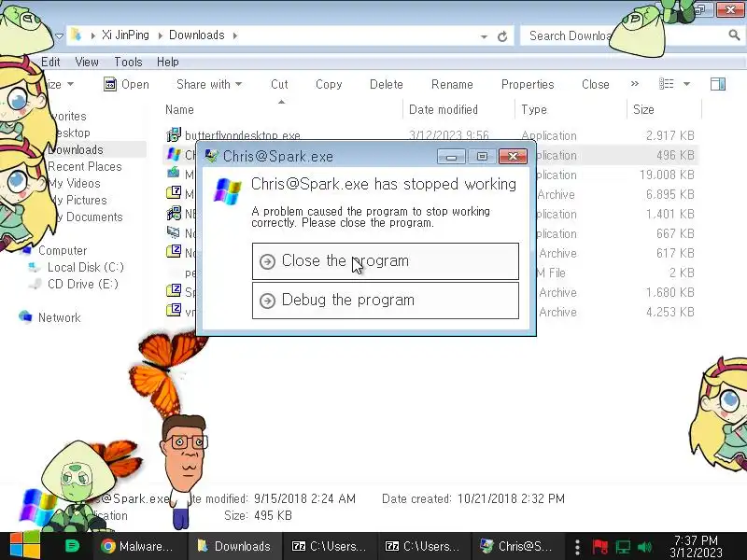Select My Videos in navigation pane
747x560 pixels.
pos(75,183)
